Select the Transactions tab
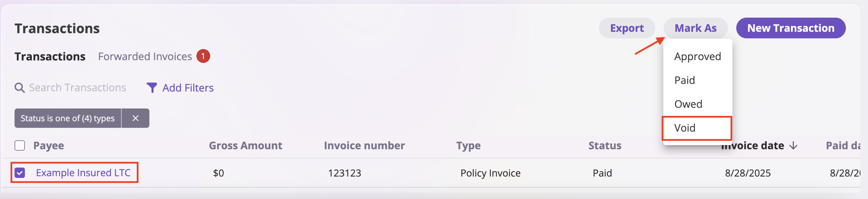The width and height of the screenshot is (868, 199). [50, 56]
